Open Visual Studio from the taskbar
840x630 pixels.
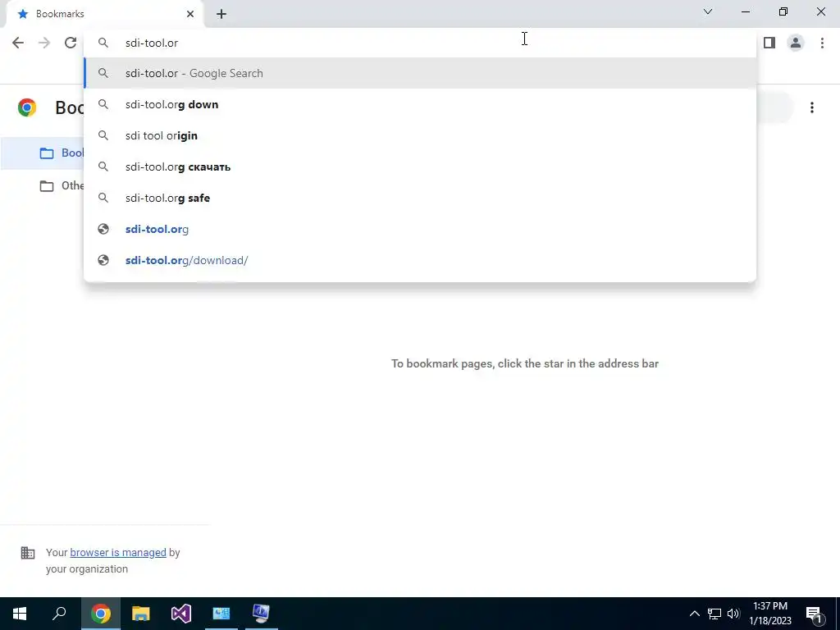click(181, 614)
